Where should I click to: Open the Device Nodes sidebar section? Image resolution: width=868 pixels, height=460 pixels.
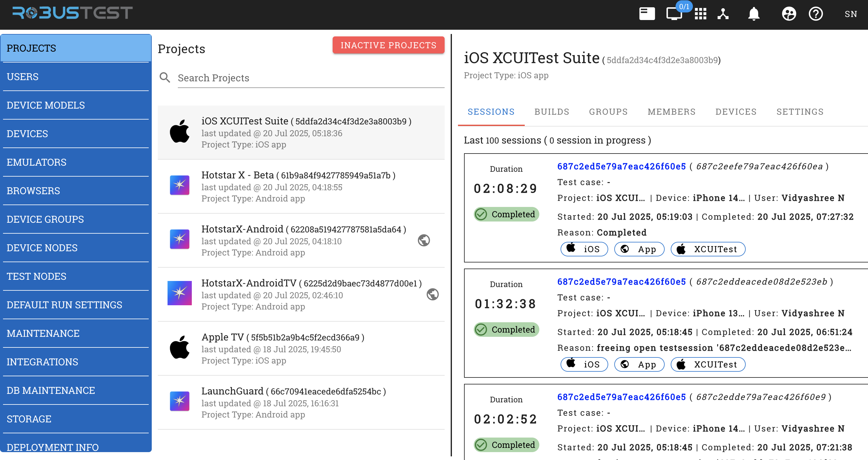76,248
